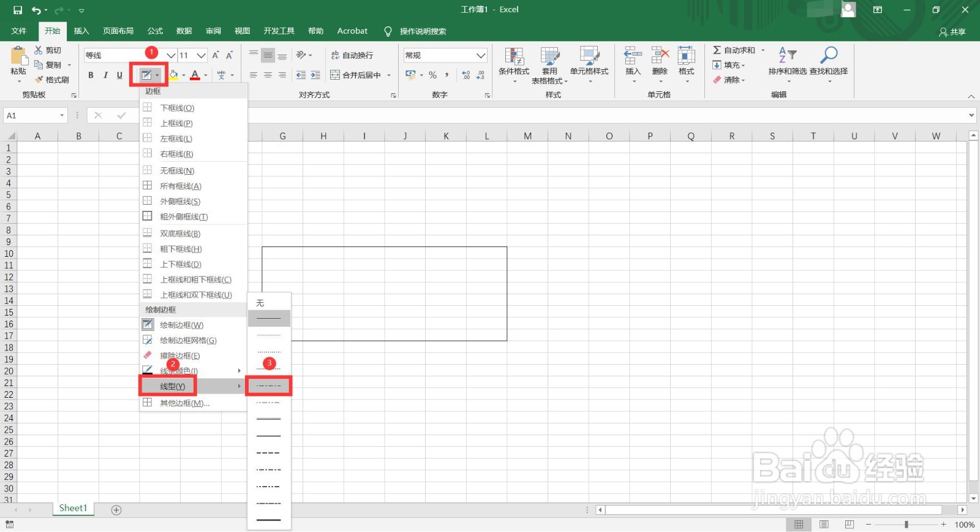Click the vertical scrollbar down arrow
The image size is (980, 532).
tap(973, 499)
